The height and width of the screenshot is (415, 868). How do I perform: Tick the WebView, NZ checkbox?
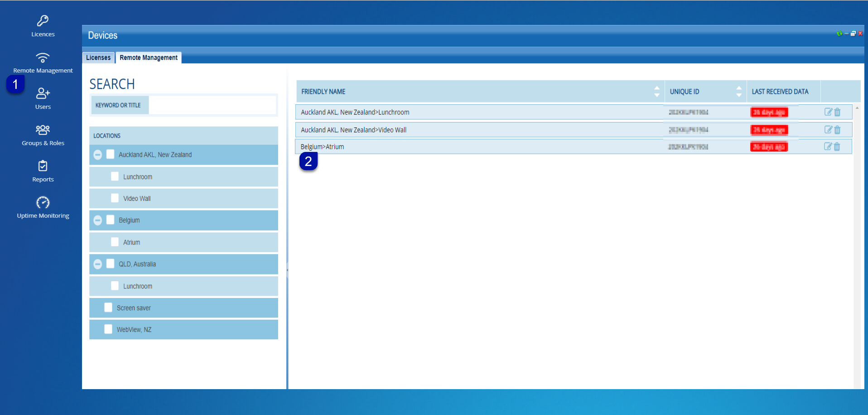pyautogui.click(x=108, y=329)
